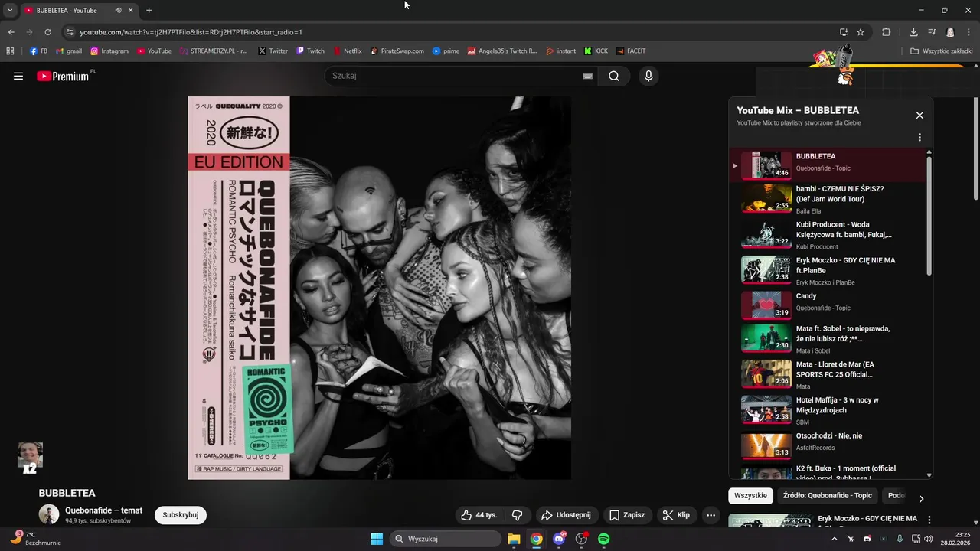Select Źródło: Quebonafide - Topic chip
Image resolution: width=980 pixels, height=551 pixels.
[827, 496]
